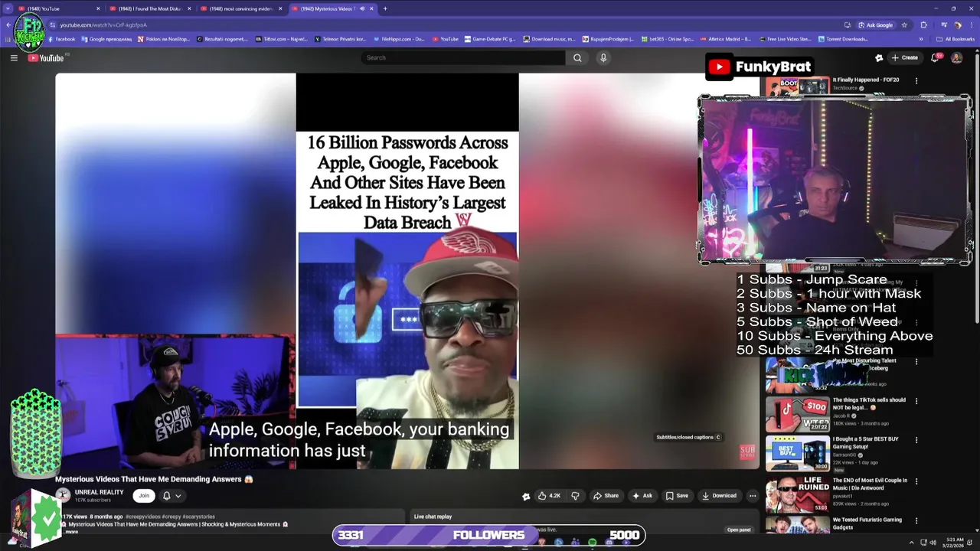Click the Join channel button
Screen dimensions: 980x551
(144, 496)
